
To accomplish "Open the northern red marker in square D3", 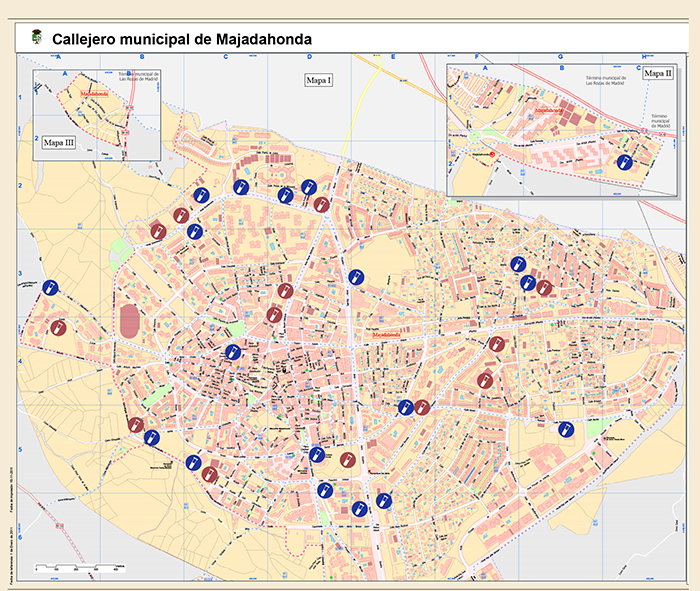I will point(285,291).
